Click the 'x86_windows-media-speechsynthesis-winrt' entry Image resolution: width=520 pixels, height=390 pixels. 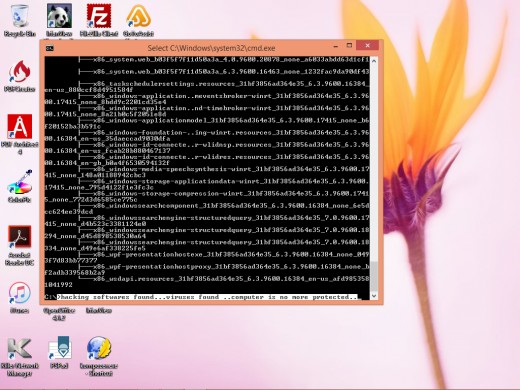(231, 169)
